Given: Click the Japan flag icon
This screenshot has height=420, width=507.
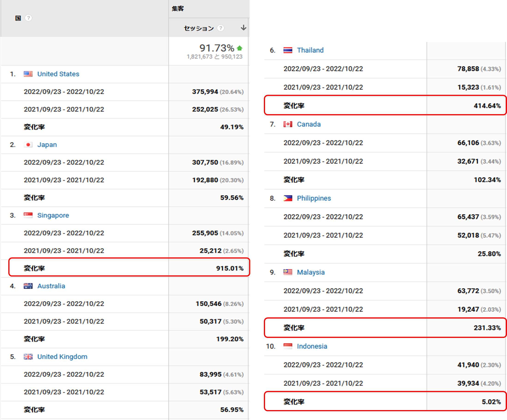Looking at the screenshot, I should pos(28,145).
